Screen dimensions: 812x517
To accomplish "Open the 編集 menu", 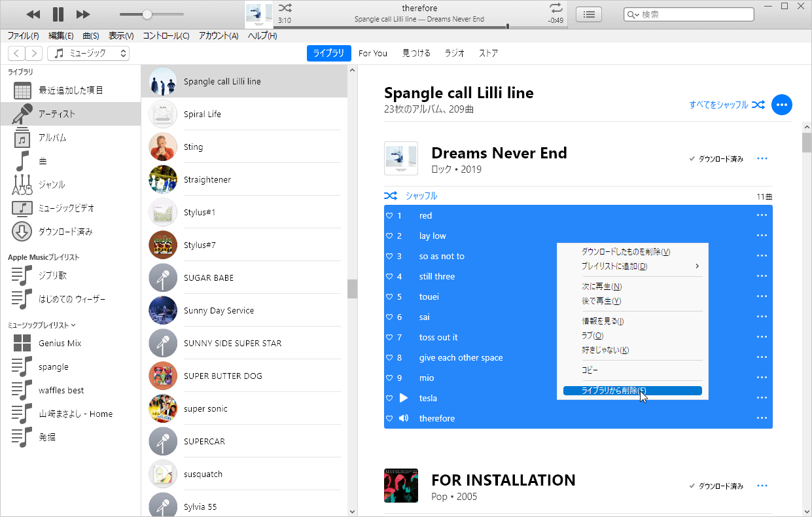I will 61,36.
